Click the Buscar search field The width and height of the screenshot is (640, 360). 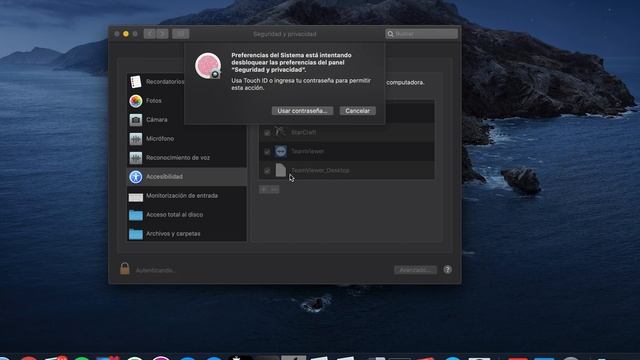[x=422, y=34]
